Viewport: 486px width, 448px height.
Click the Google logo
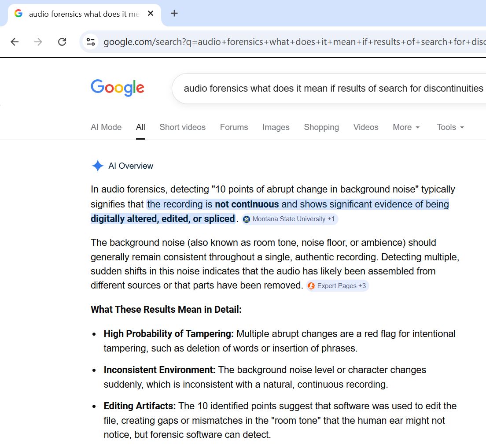pyautogui.click(x=118, y=88)
